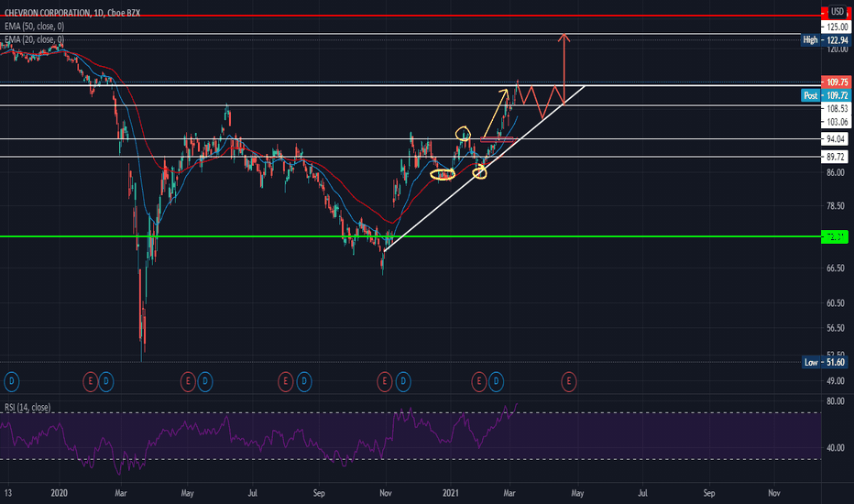Screen dimensions: 854x504
Task: Click the dividend marker just after May 2020
Action: tap(204, 381)
